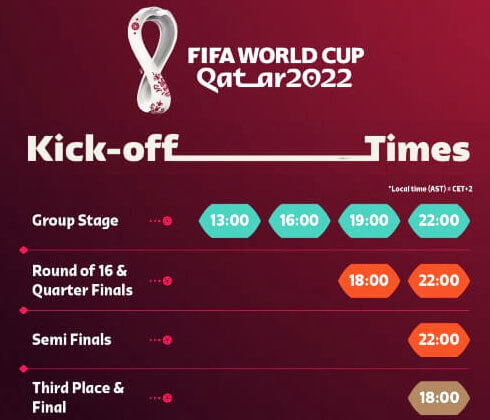The height and width of the screenshot is (420, 490).
Task: Click the Semi Finals label text
Action: pos(72,340)
